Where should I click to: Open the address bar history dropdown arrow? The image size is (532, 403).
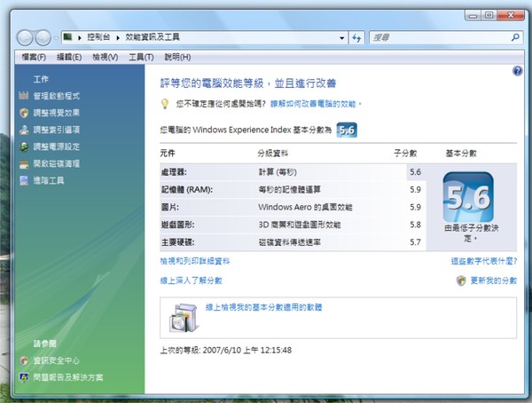[x=341, y=37]
